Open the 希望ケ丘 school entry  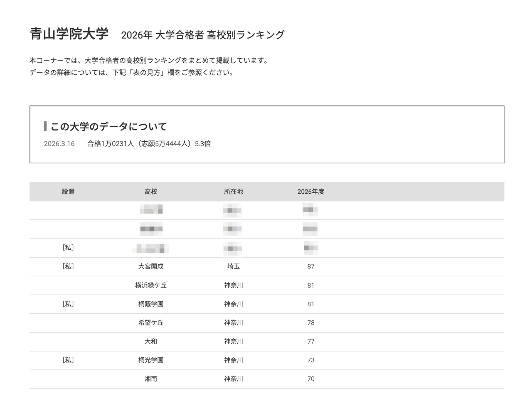tap(151, 322)
